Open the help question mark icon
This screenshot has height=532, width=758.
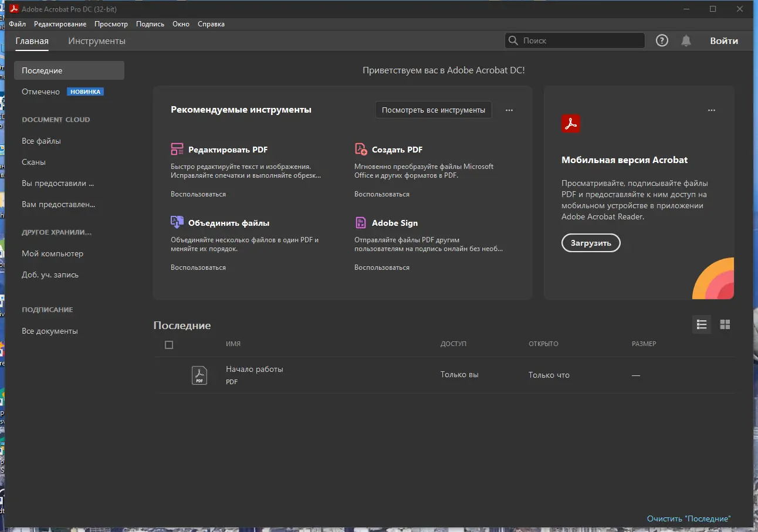pos(662,40)
